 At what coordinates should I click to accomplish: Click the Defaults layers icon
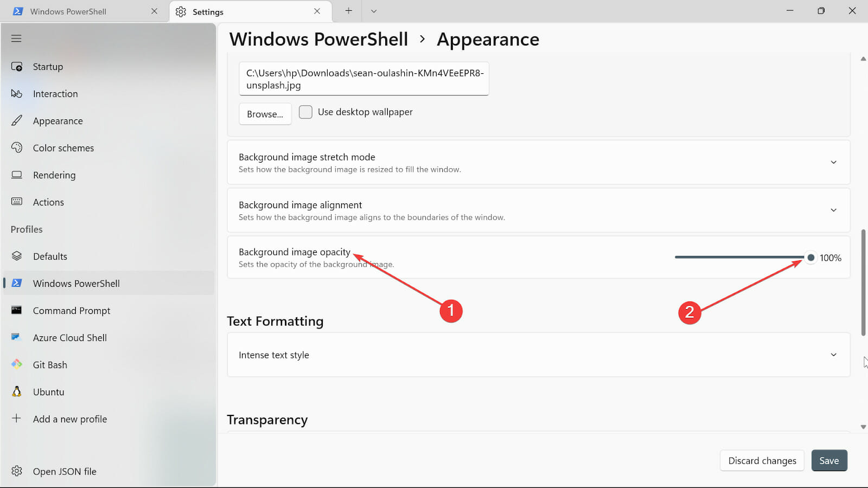coord(17,256)
